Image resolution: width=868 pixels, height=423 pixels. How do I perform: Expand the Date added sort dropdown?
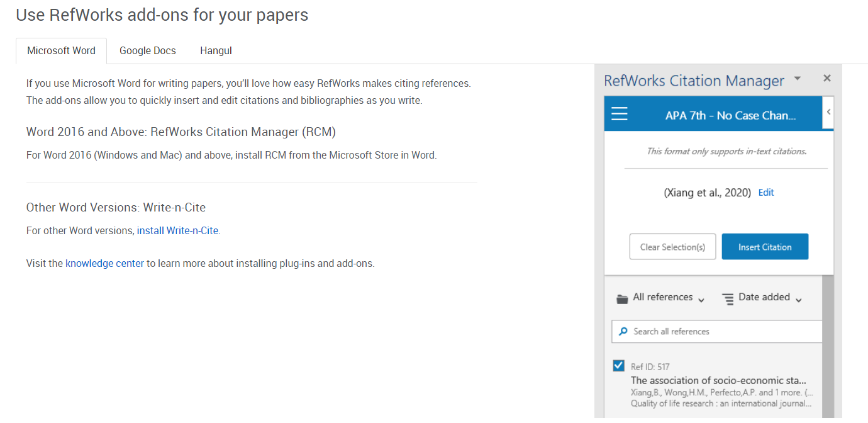771,298
